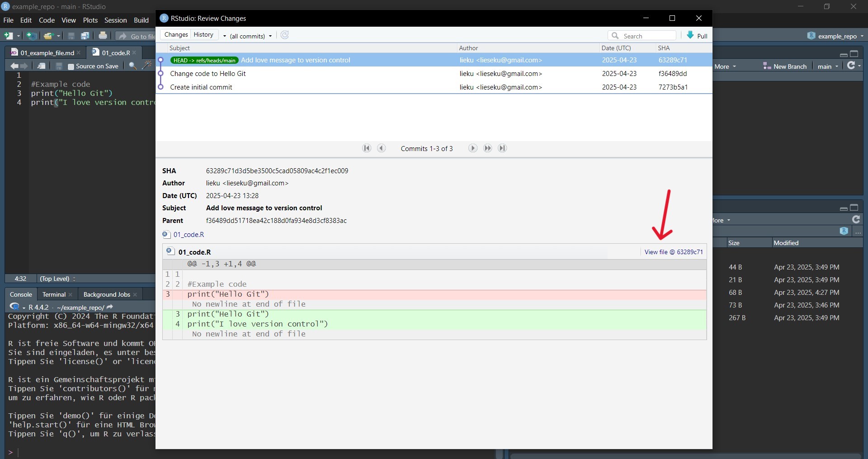The height and width of the screenshot is (459, 868).
Task: Go to last page of commits
Action: tap(502, 148)
